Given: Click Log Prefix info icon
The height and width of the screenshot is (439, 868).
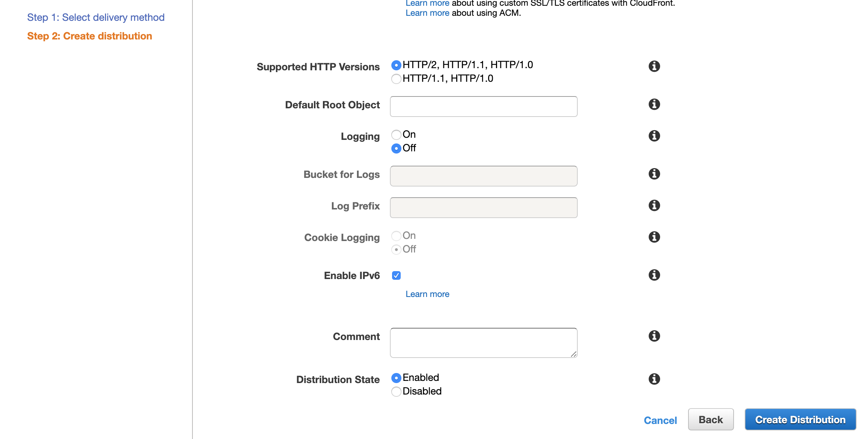Looking at the screenshot, I should click(654, 206).
